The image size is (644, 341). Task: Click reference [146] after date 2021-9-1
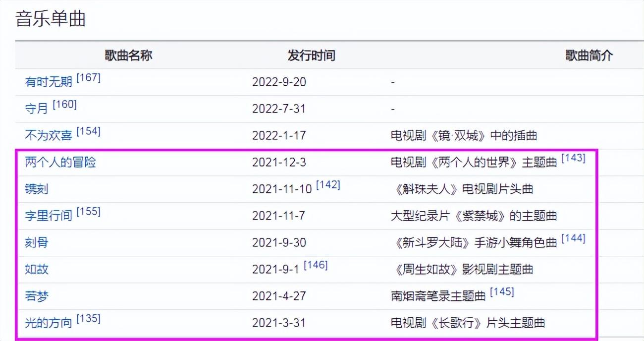pos(316,265)
